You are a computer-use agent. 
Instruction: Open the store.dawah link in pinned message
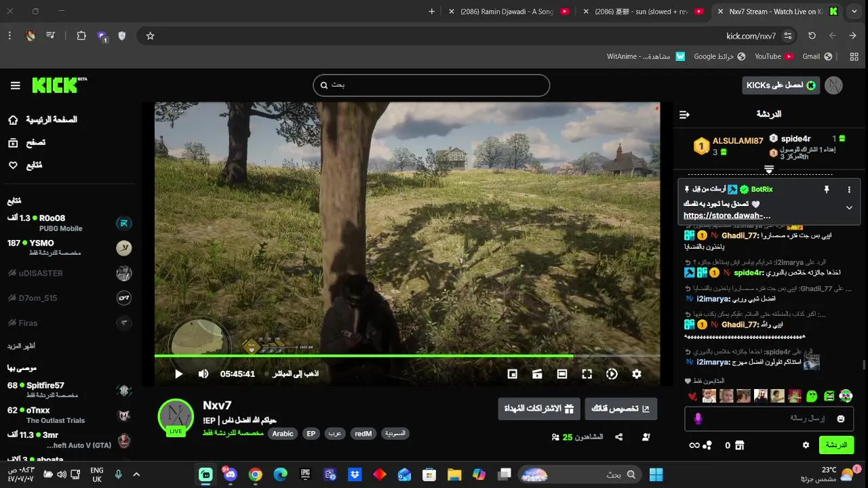coord(727,216)
